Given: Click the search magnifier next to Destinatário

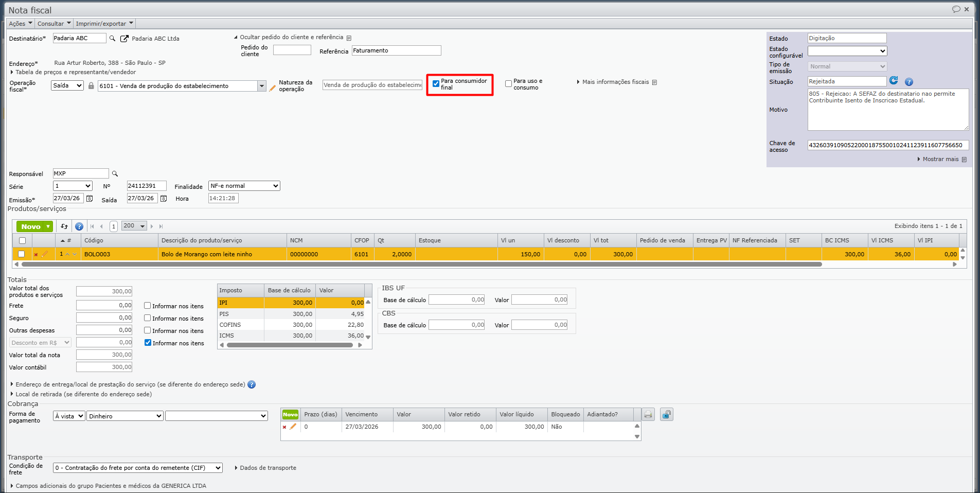Looking at the screenshot, I should [112, 39].
